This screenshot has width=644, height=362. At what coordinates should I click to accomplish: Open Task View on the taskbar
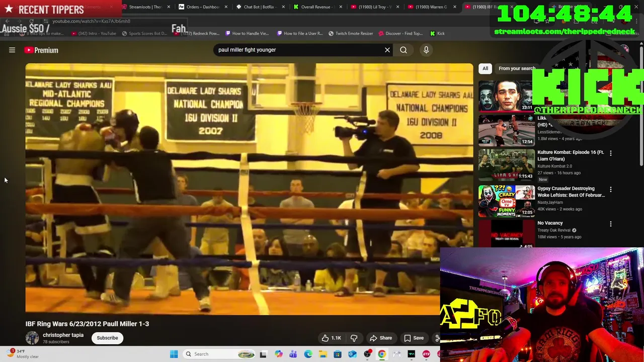click(x=263, y=354)
